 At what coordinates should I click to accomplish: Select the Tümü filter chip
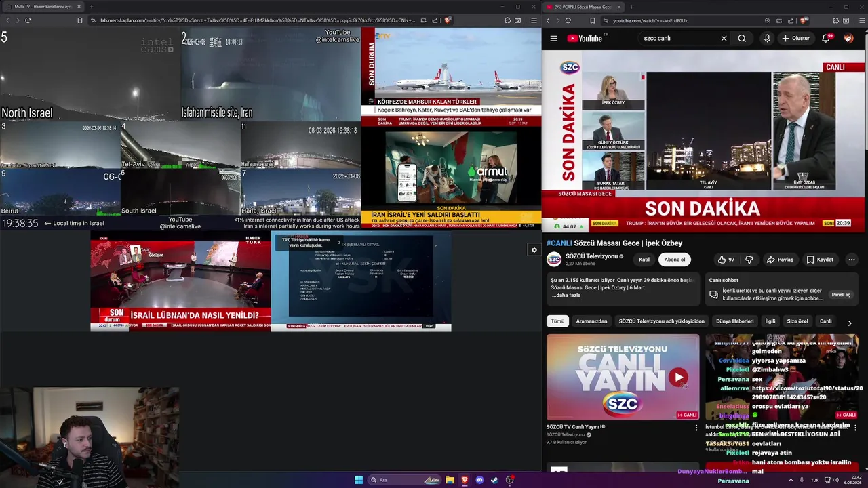[x=557, y=321]
